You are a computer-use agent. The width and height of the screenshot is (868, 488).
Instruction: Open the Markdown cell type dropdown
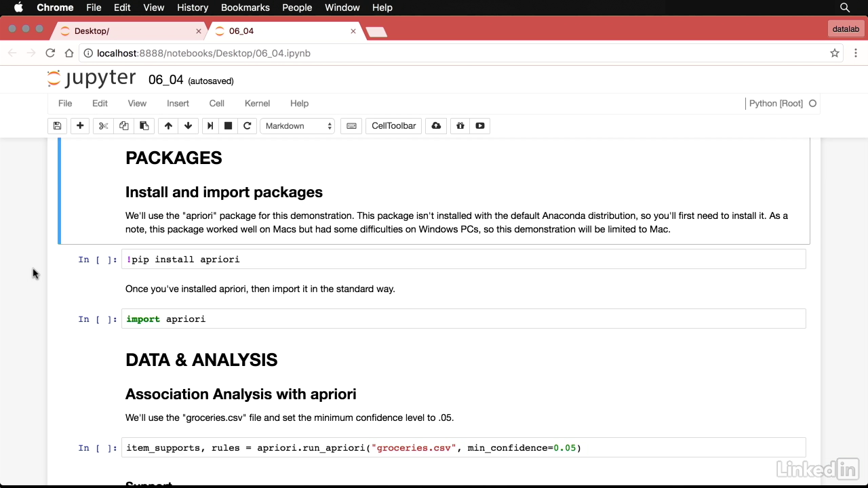click(x=298, y=126)
